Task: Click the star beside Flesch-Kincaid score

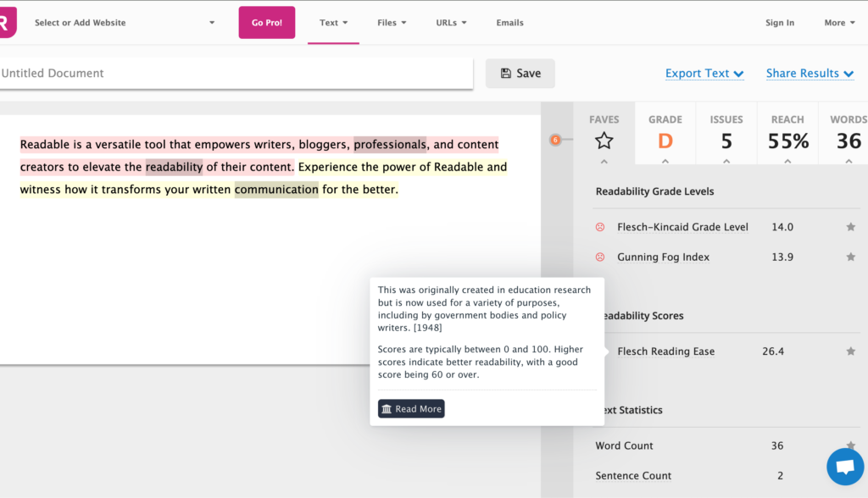Action: tap(851, 227)
